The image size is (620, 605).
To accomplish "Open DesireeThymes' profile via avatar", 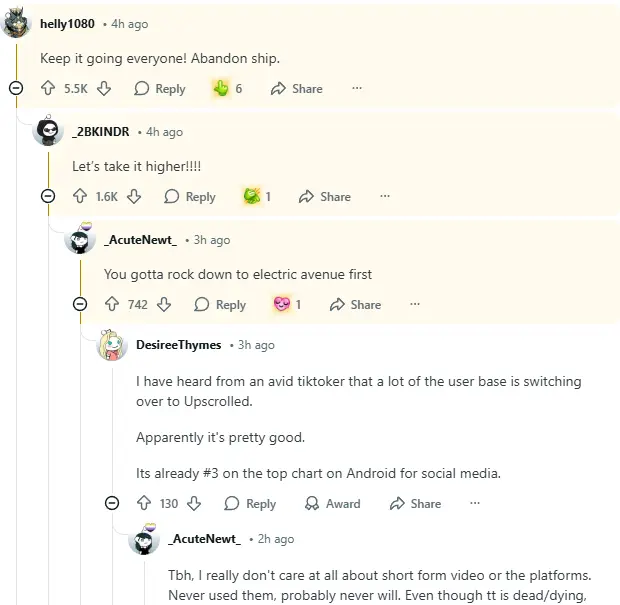I will [112, 346].
